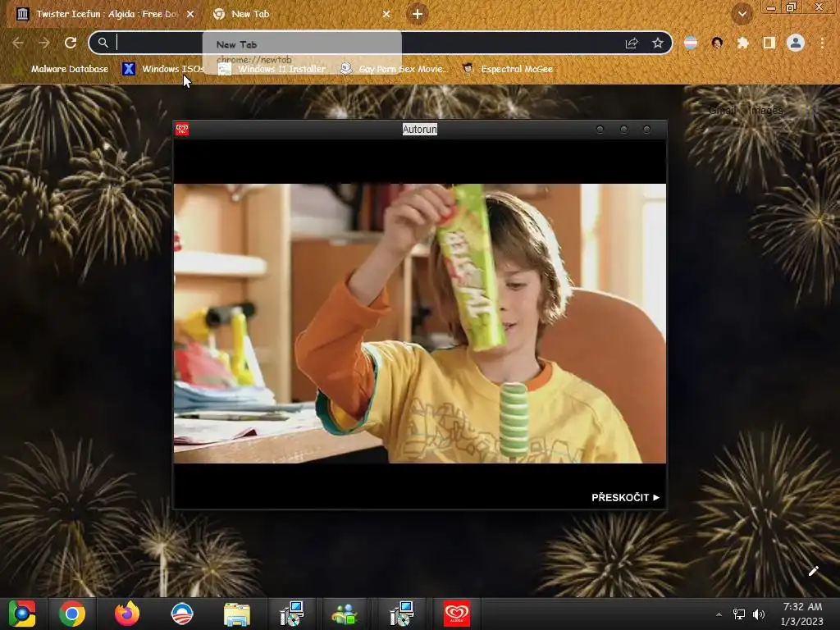This screenshot has height=630, width=840.
Task: Open the Algida app on taskbar
Action: 456,614
